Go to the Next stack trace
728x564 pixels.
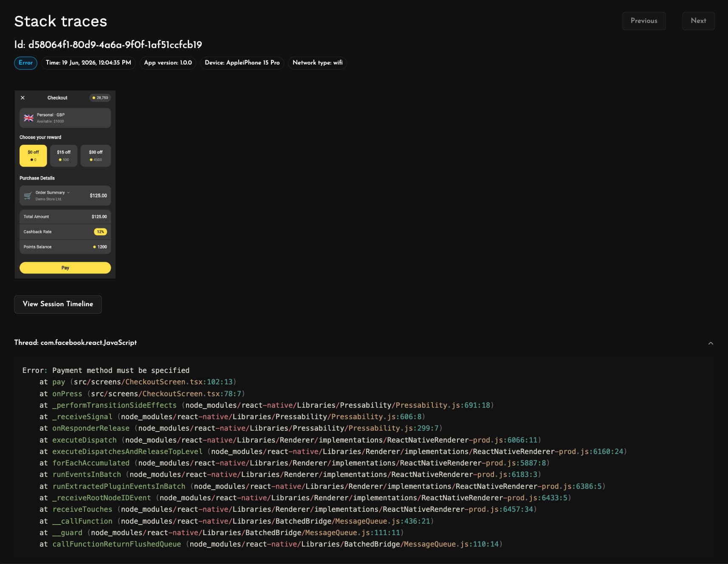click(x=698, y=21)
